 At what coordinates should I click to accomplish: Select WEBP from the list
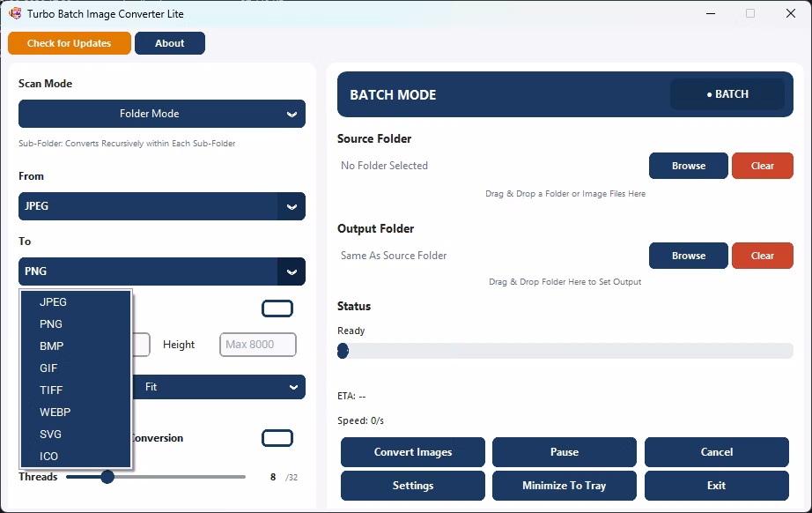point(76,412)
